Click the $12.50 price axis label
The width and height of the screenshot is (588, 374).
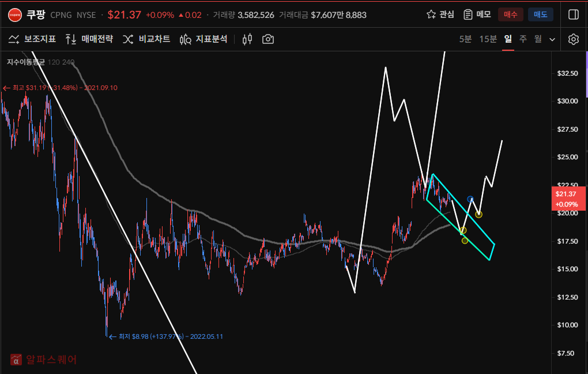tap(567, 297)
